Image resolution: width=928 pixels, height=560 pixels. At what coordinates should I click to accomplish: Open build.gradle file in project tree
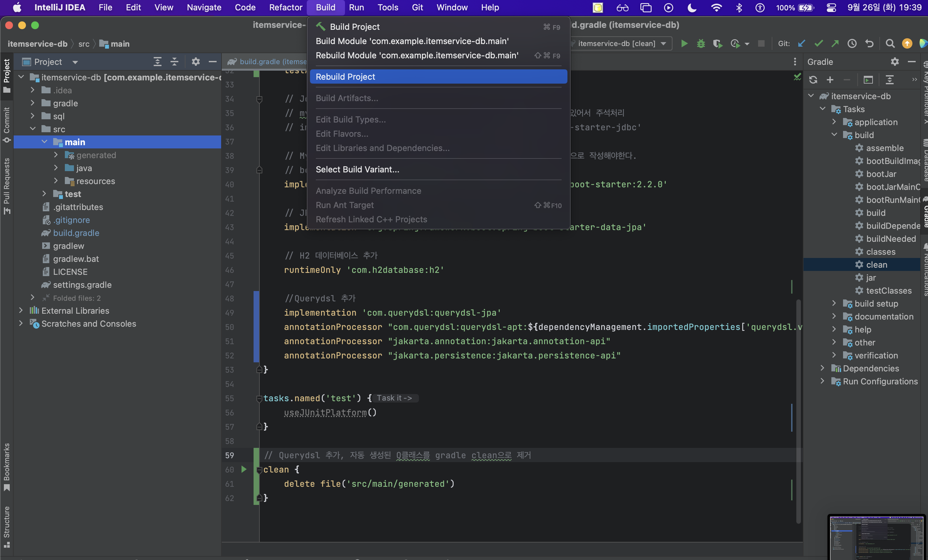point(76,233)
